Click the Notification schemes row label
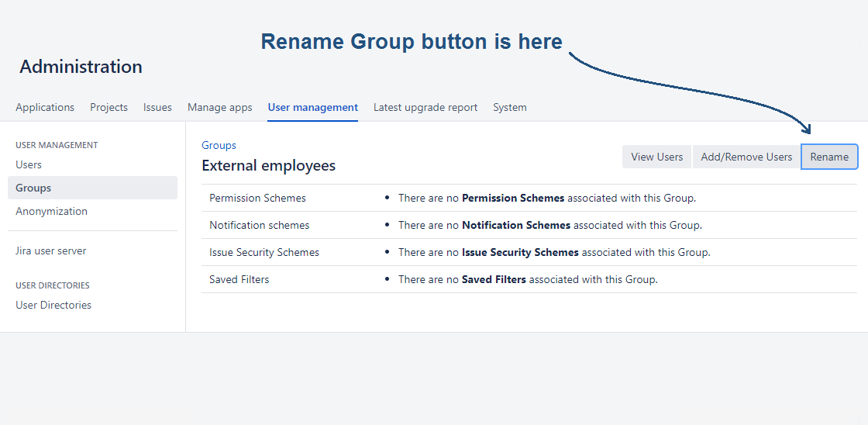This screenshot has height=425, width=868. tap(259, 225)
